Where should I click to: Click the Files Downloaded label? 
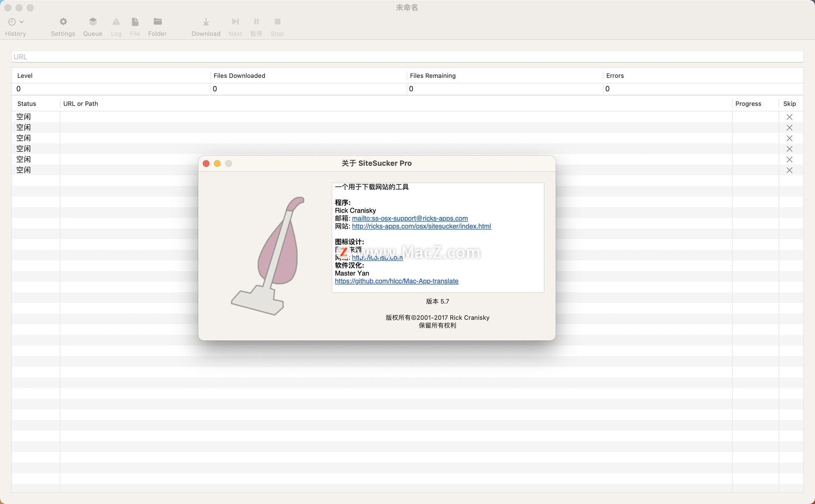239,76
